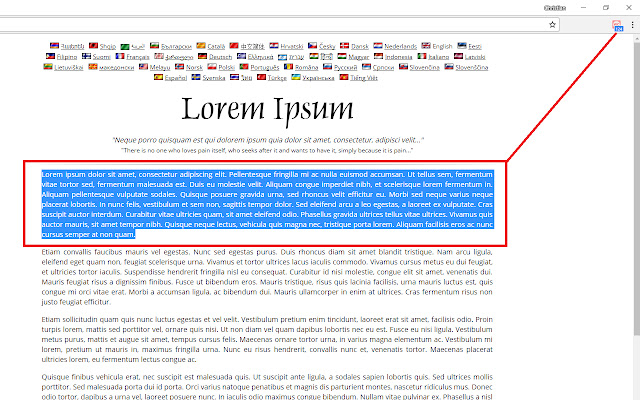Screen dimensions: 640x400
Task: Click the Turkish flag beside Türkçe
Action: [x=261, y=77]
